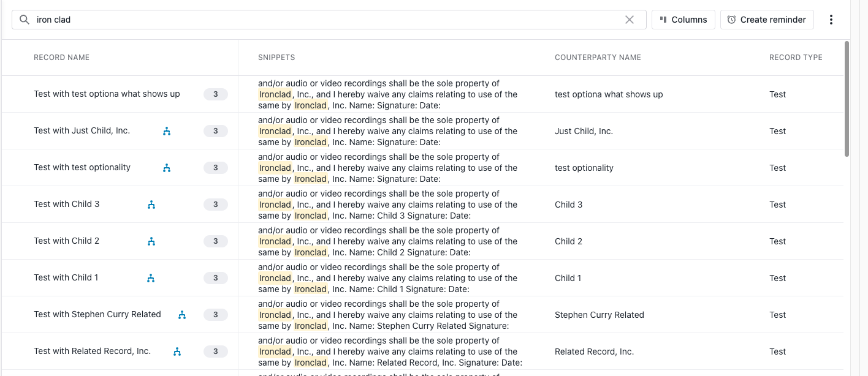Click the Create reminder button
The width and height of the screenshot is (868, 376).
[767, 20]
